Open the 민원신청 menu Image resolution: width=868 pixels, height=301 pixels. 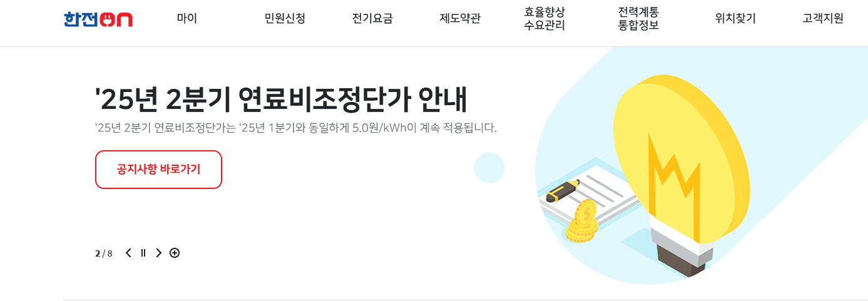click(x=285, y=19)
